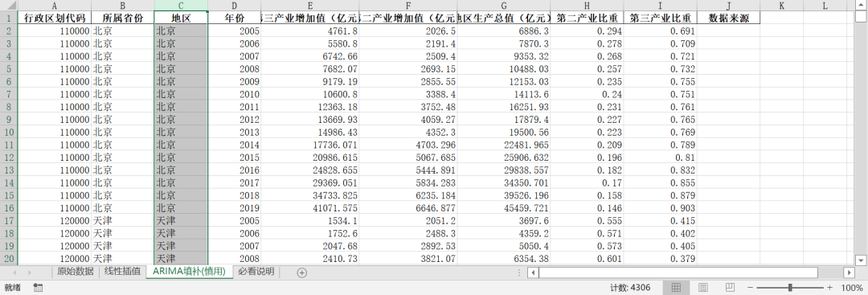Click cell with value 0.601
Viewport: 868px width, 295px height.
[587, 259]
